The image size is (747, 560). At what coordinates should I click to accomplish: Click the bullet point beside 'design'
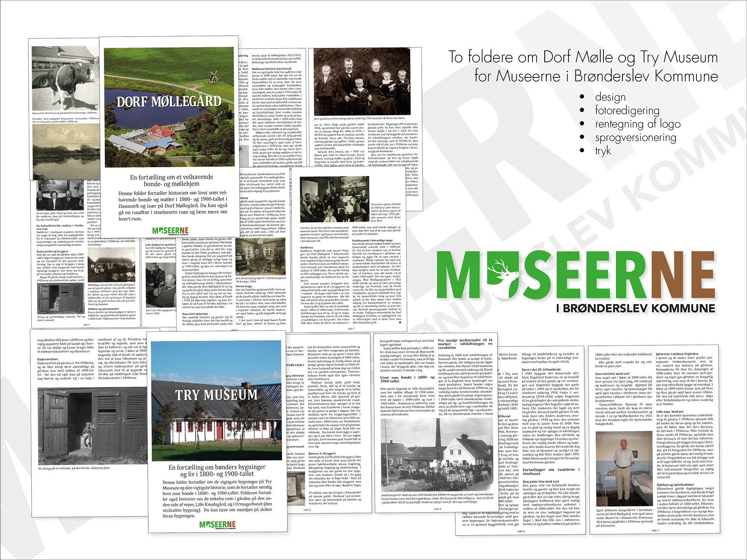[582, 97]
